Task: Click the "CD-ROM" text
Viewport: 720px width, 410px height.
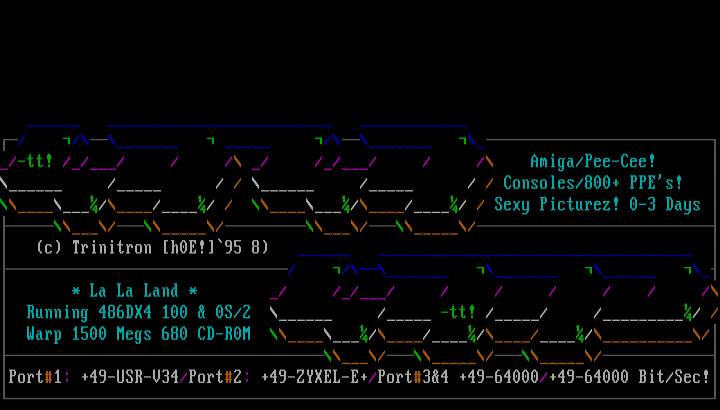Action: point(224,333)
